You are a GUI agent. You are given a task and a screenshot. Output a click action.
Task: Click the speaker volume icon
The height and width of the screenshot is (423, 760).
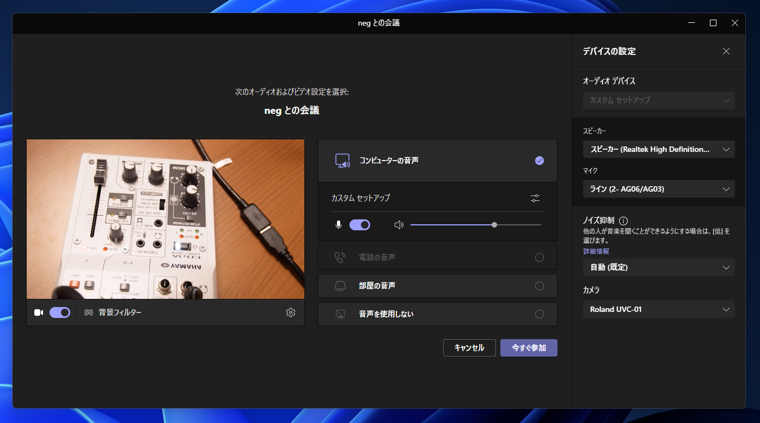coord(398,225)
